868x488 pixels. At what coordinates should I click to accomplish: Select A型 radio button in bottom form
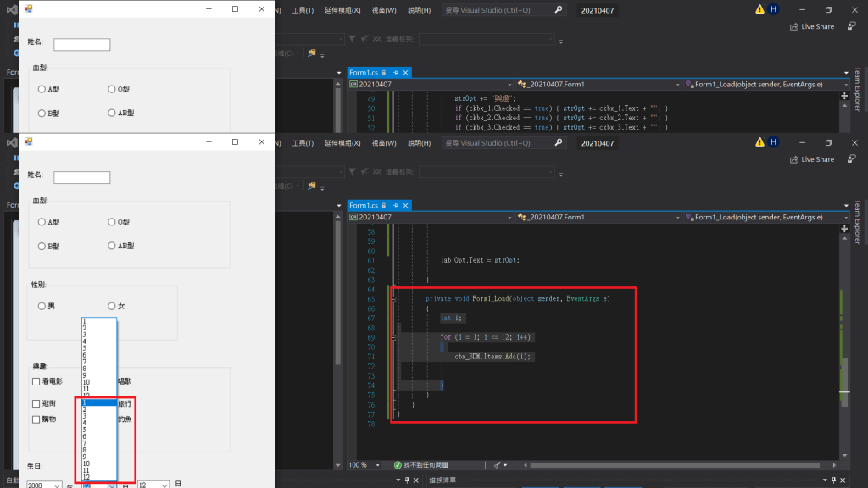[x=42, y=222]
